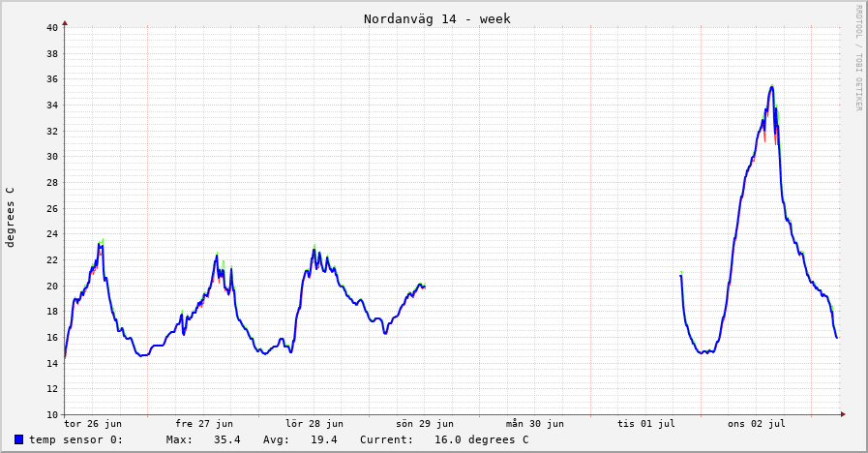Image resolution: width=868 pixels, height=453 pixels.
Task: Select the 'ons 02 jul' date label
Action: tap(756, 424)
